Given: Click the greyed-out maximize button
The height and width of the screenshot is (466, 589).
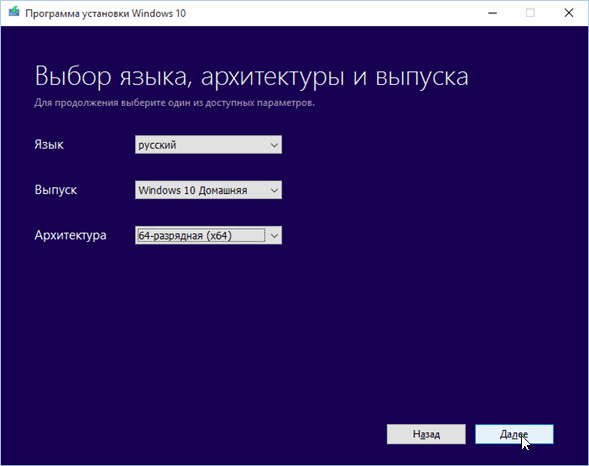Looking at the screenshot, I should [x=530, y=13].
